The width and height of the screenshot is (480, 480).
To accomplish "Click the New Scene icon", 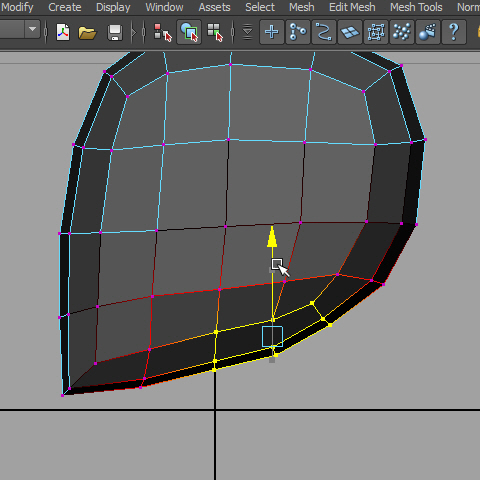I will tap(63, 32).
